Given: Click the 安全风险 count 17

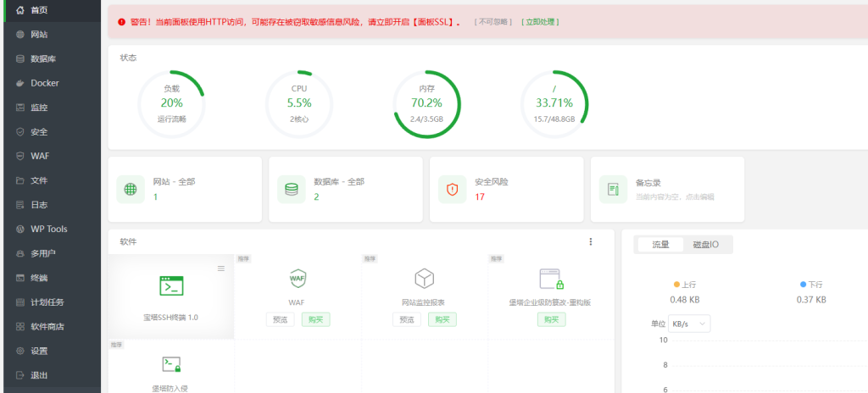Looking at the screenshot, I should click(480, 196).
